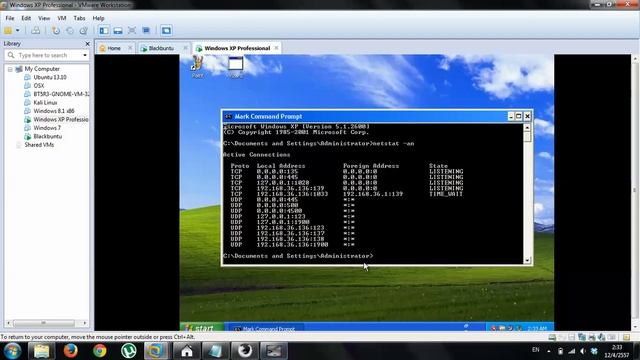Click the printer status bar icon
The width and height of the screenshot is (640, 360).
tap(591, 337)
